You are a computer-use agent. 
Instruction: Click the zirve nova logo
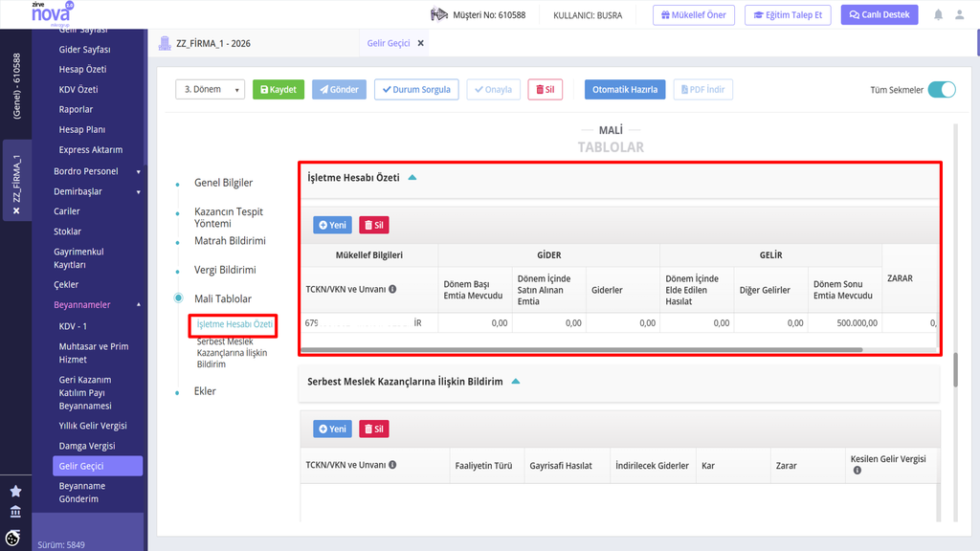click(x=53, y=13)
